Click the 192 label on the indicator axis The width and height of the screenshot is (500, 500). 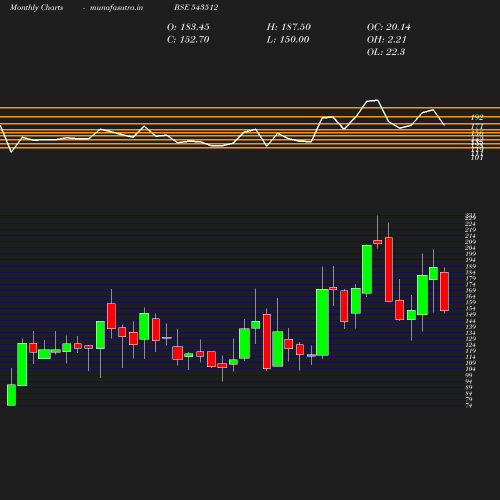pos(477,117)
